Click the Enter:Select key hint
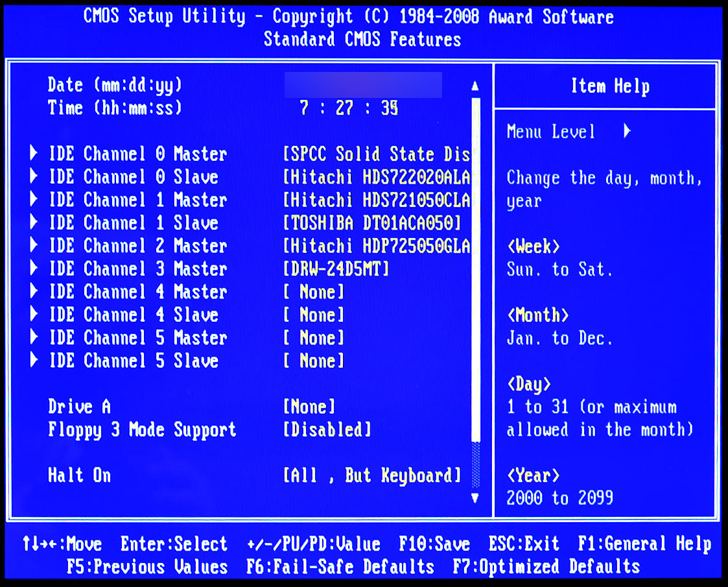 click(x=174, y=544)
